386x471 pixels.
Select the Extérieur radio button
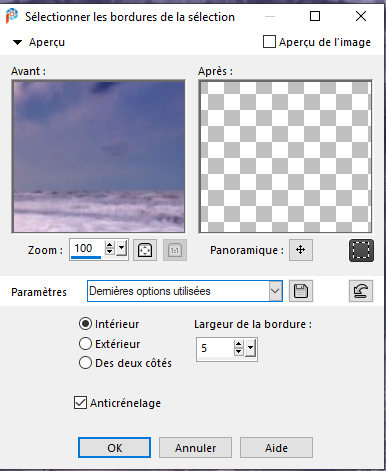[85, 343]
